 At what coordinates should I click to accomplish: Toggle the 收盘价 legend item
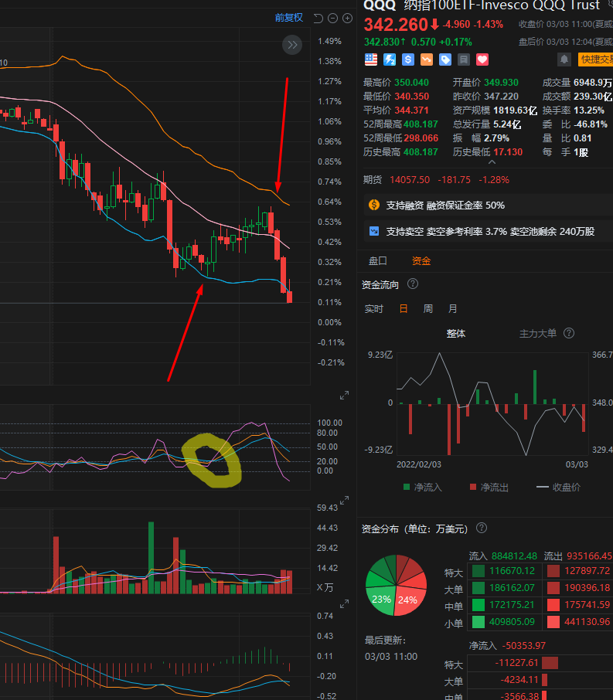[x=558, y=487]
